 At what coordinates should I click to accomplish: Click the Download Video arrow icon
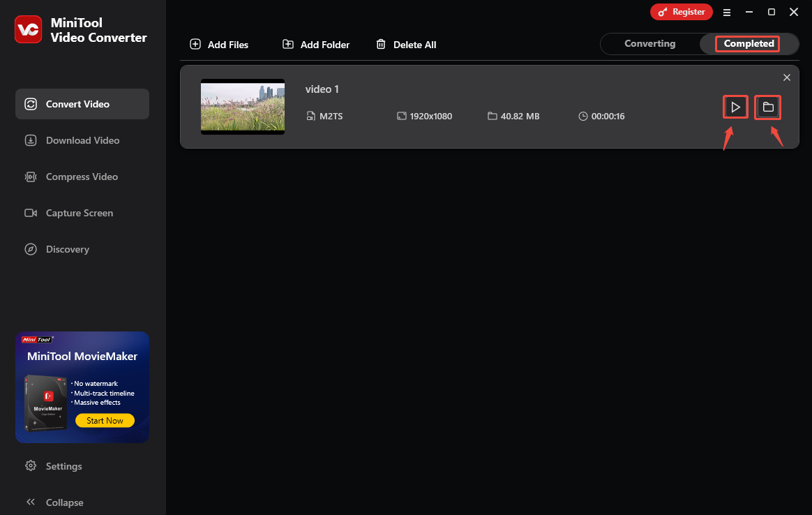click(31, 140)
